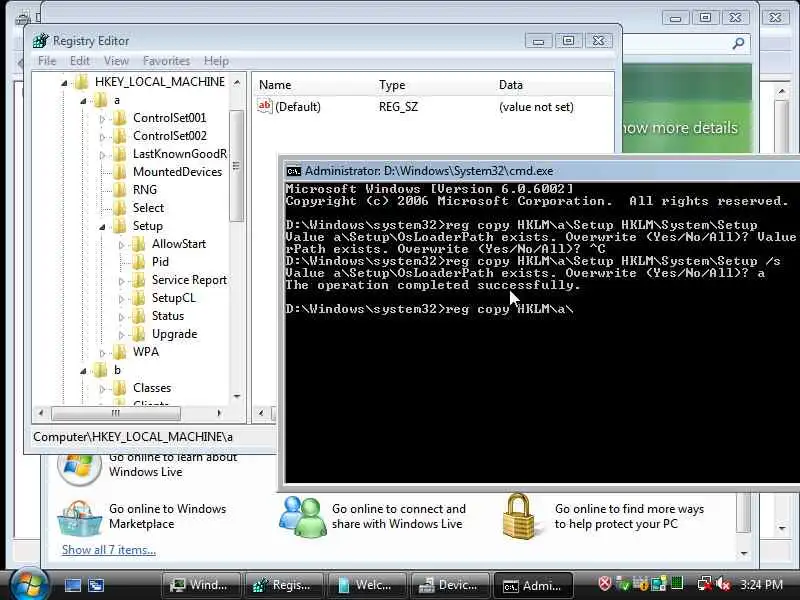Click the muted volume tray icon
Screen dimensions: 800x600
723,584
